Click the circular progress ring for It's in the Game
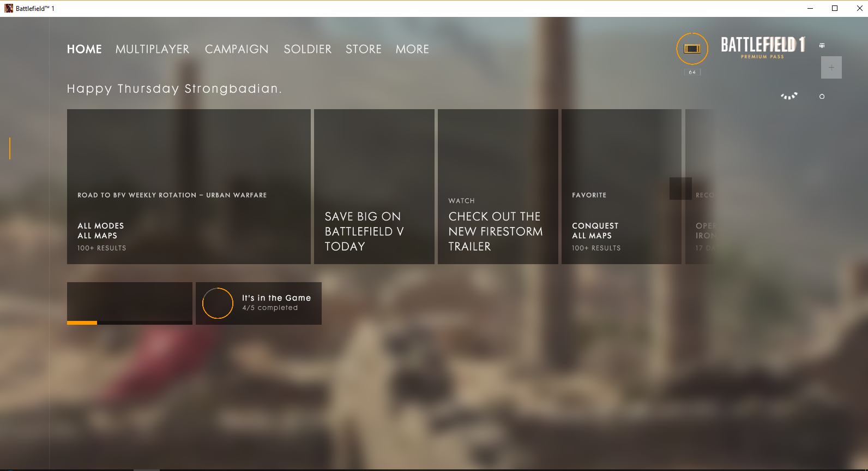The width and height of the screenshot is (868, 471). pyautogui.click(x=218, y=303)
